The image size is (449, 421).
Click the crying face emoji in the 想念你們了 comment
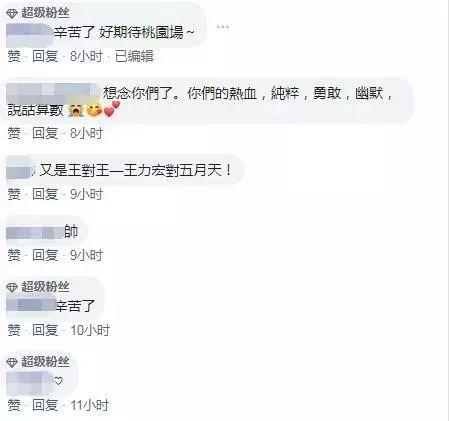(x=76, y=110)
